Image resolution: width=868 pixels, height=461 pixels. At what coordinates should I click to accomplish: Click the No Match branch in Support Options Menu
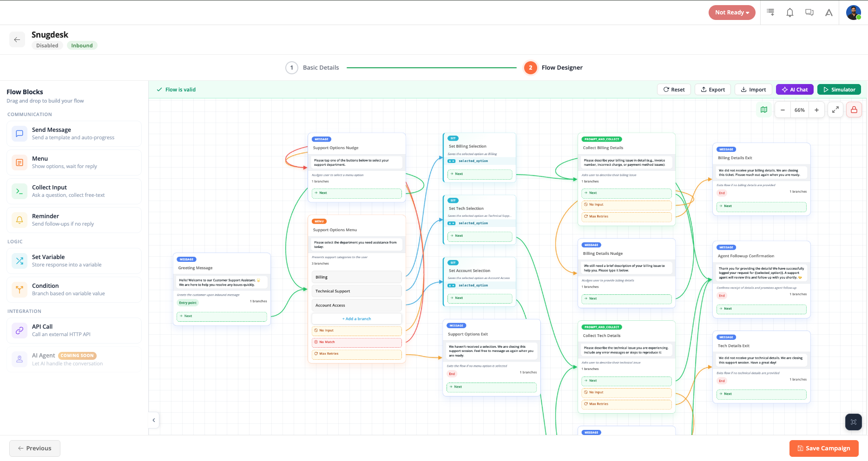(356, 342)
